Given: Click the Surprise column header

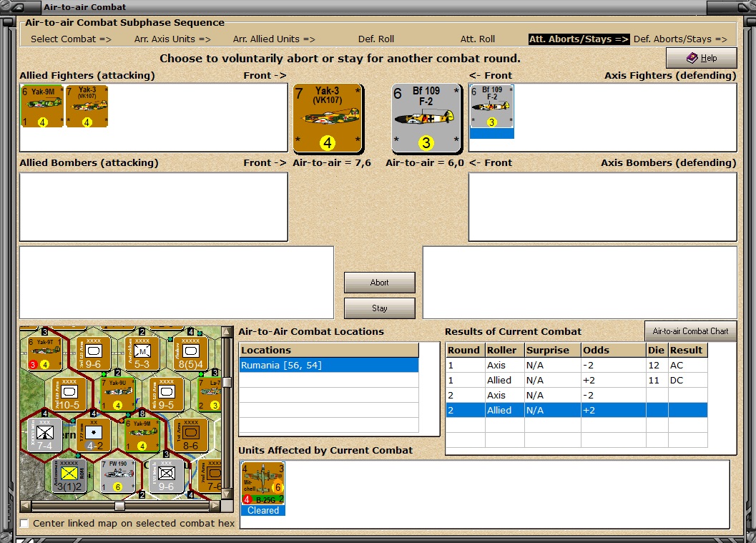Looking at the screenshot, I should [x=553, y=350].
